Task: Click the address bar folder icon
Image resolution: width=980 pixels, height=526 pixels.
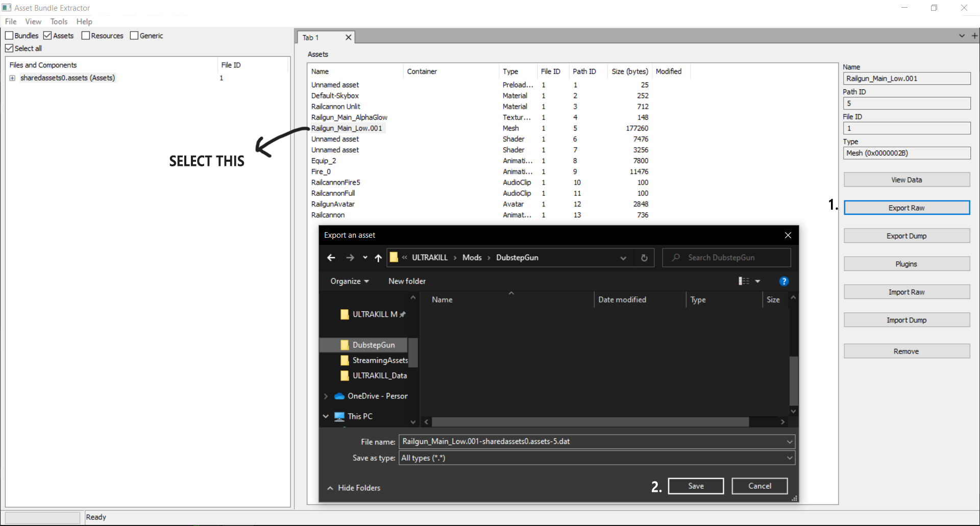Action: (394, 257)
